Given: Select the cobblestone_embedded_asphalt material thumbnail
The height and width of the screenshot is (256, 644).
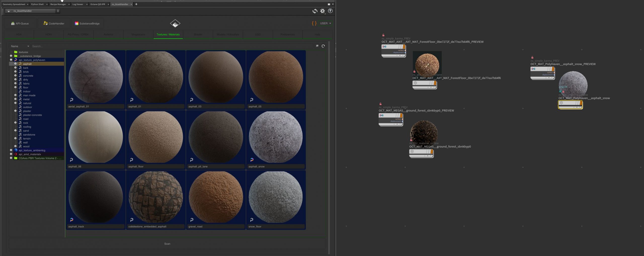Looking at the screenshot, I should point(156,197).
